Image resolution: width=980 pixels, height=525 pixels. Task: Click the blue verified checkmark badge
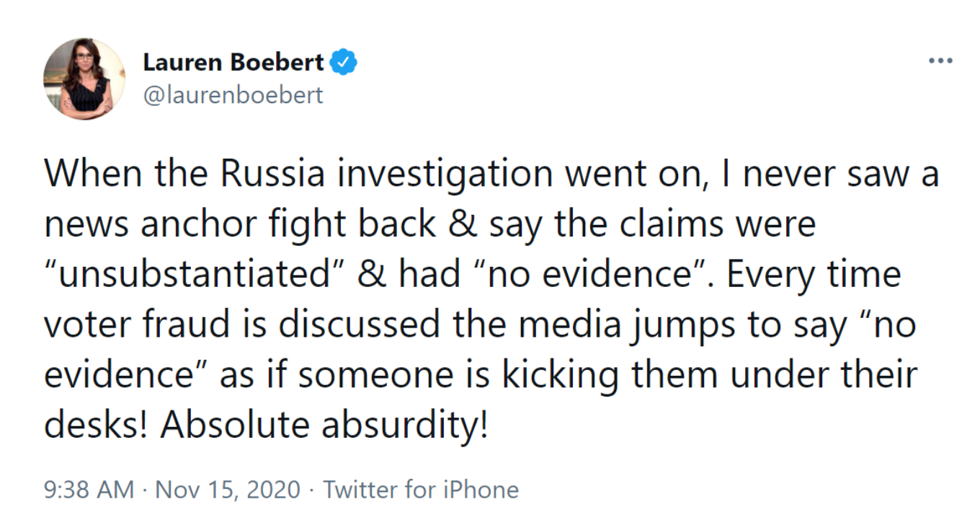(344, 63)
